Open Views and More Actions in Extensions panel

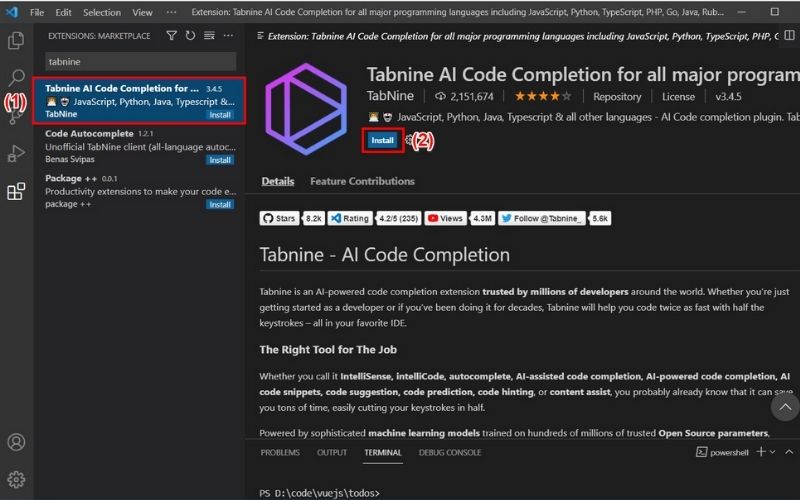(x=228, y=36)
